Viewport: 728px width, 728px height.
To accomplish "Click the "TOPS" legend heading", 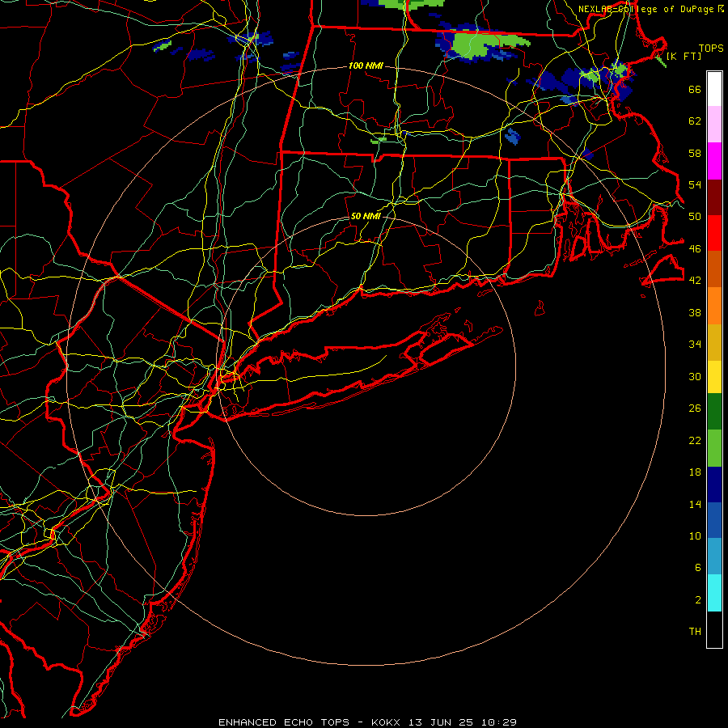I will [x=711, y=49].
